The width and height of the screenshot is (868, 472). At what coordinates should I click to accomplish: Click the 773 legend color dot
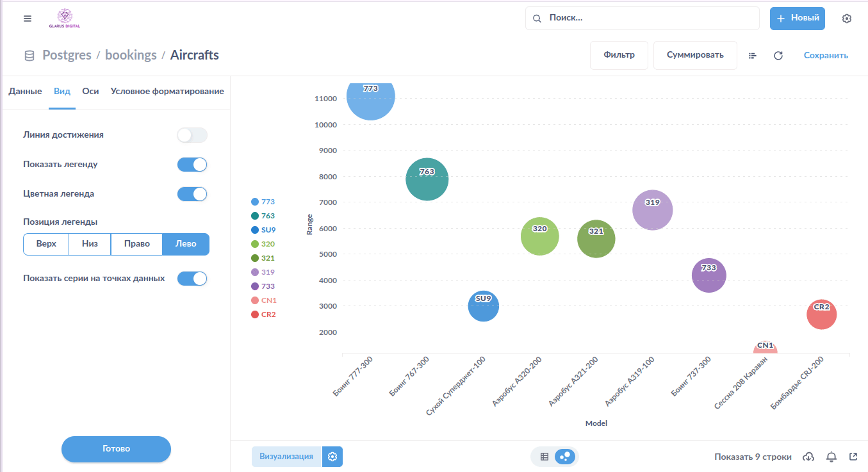point(255,202)
